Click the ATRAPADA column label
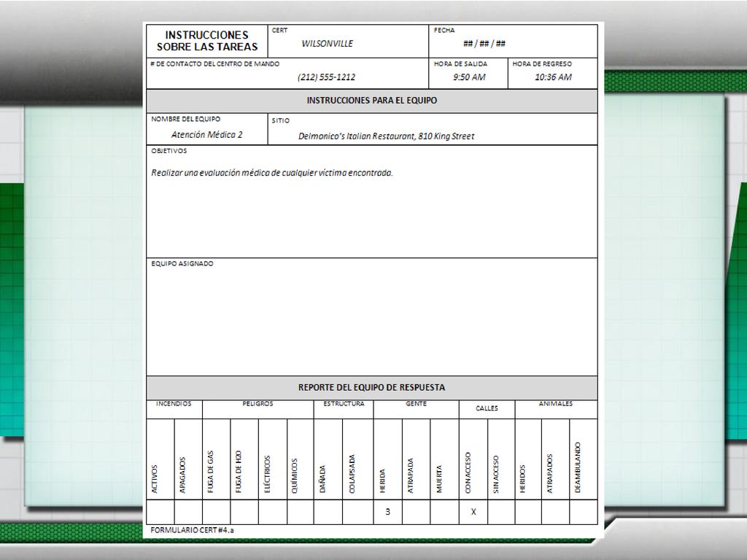Image resolution: width=747 pixels, height=560 pixels. tap(410, 475)
